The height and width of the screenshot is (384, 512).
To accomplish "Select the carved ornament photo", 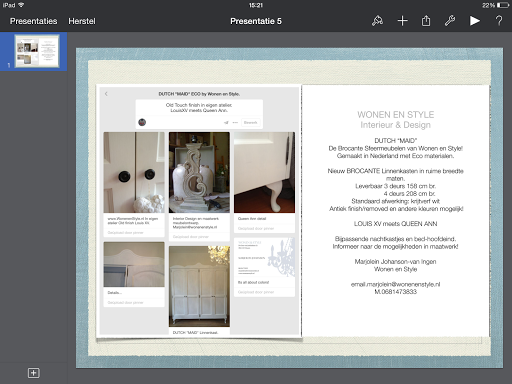I will pyautogui.click(x=199, y=172).
